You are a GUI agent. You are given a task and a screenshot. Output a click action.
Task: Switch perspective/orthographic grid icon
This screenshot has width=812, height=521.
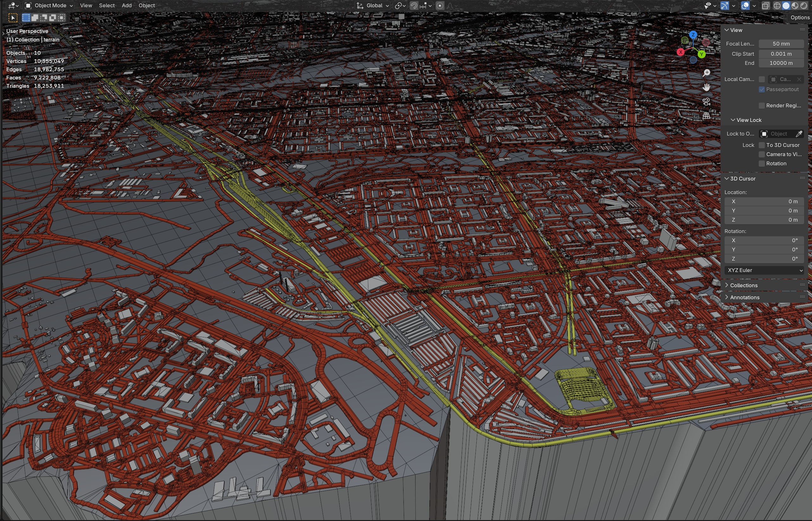[x=706, y=116]
